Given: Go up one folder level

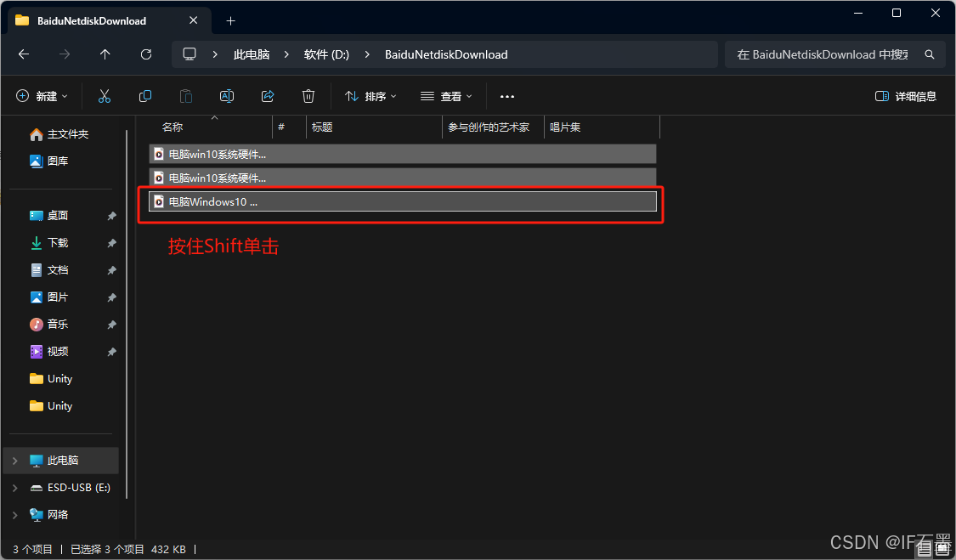Looking at the screenshot, I should pyautogui.click(x=105, y=54).
